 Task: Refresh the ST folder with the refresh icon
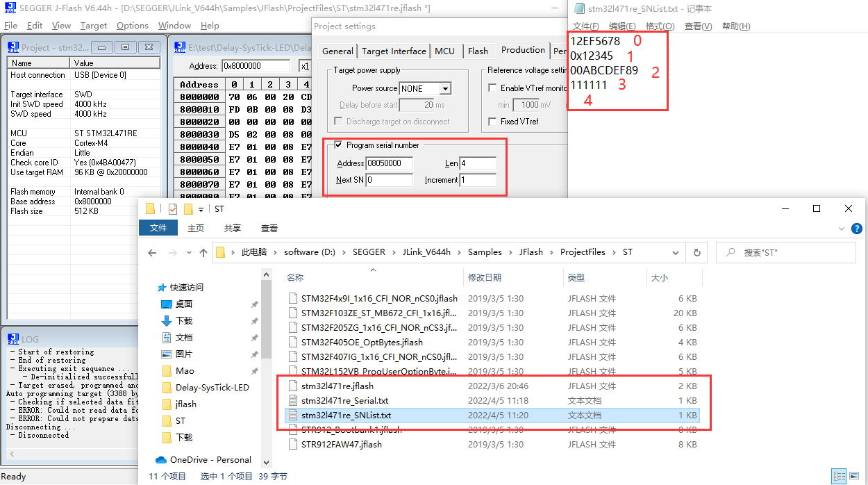click(x=696, y=252)
